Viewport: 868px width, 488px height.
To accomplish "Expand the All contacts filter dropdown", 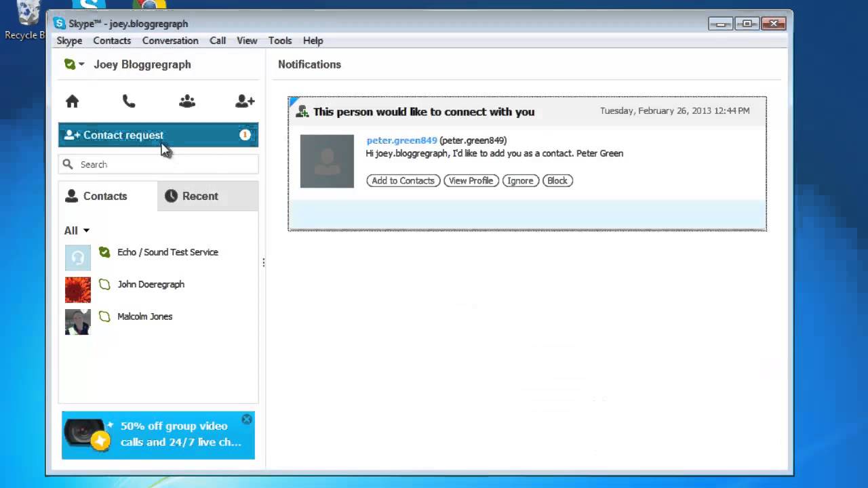I will (x=77, y=230).
